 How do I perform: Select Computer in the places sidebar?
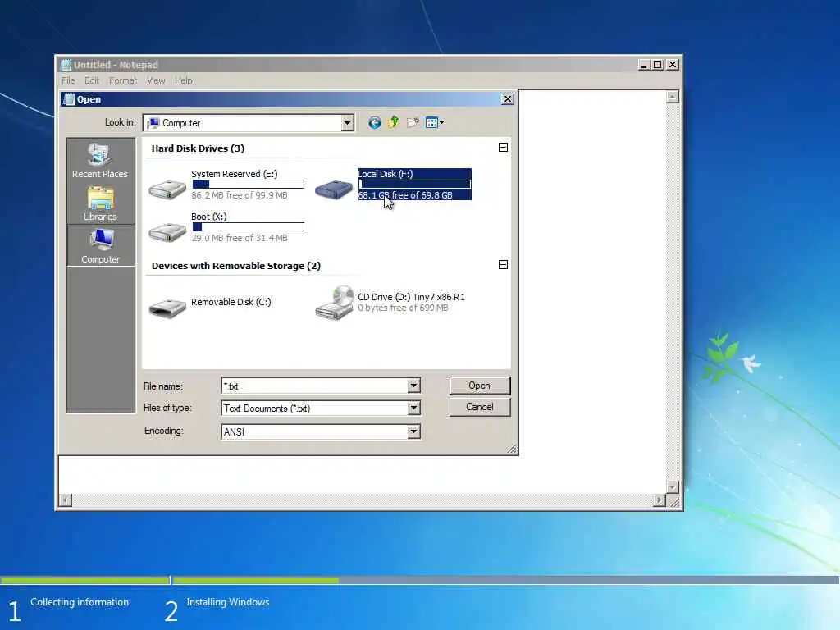(100, 246)
